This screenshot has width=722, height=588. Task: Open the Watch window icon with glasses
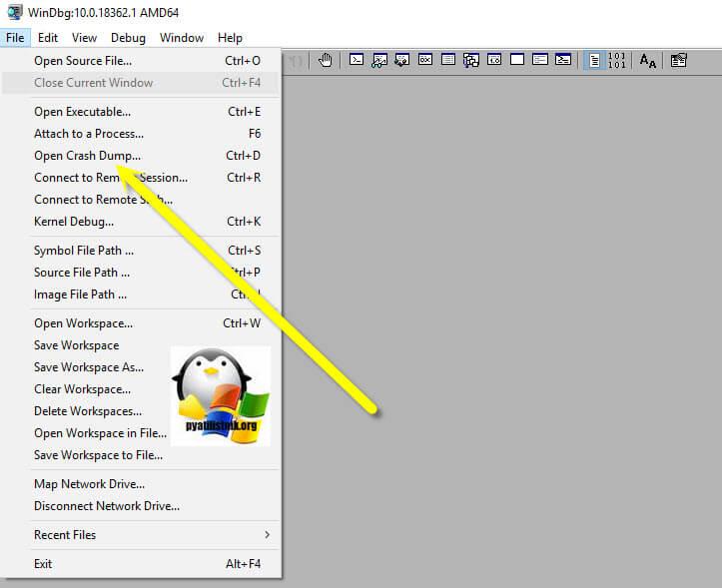(x=379, y=60)
